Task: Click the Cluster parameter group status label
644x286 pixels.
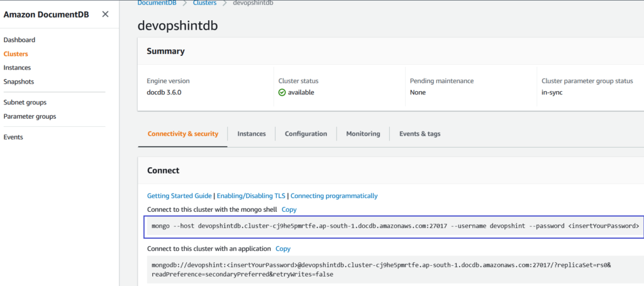Action: point(587,81)
